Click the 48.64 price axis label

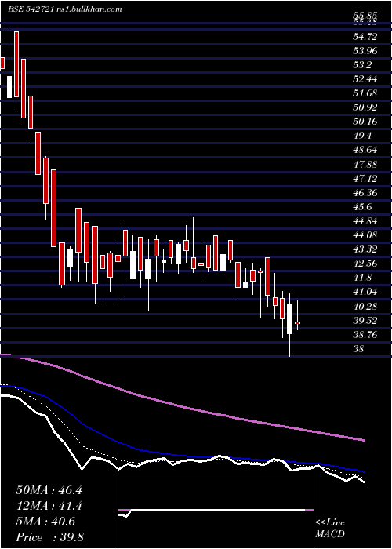click(365, 151)
